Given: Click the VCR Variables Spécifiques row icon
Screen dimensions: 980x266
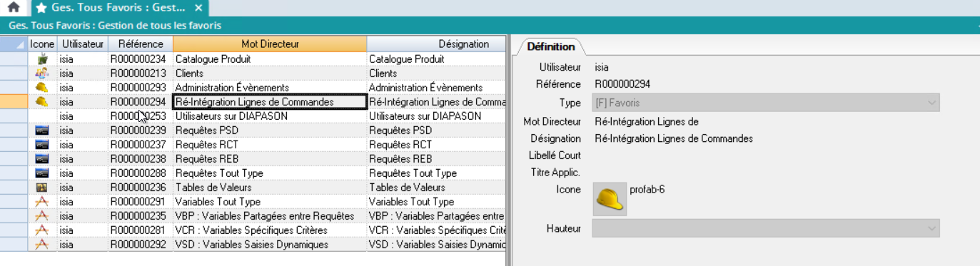Looking at the screenshot, I should 42,230.
